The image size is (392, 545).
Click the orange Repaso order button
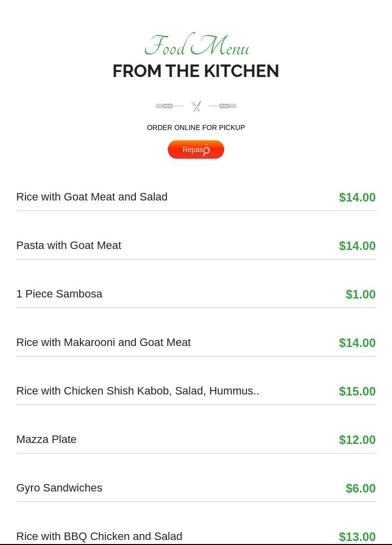coord(196,149)
